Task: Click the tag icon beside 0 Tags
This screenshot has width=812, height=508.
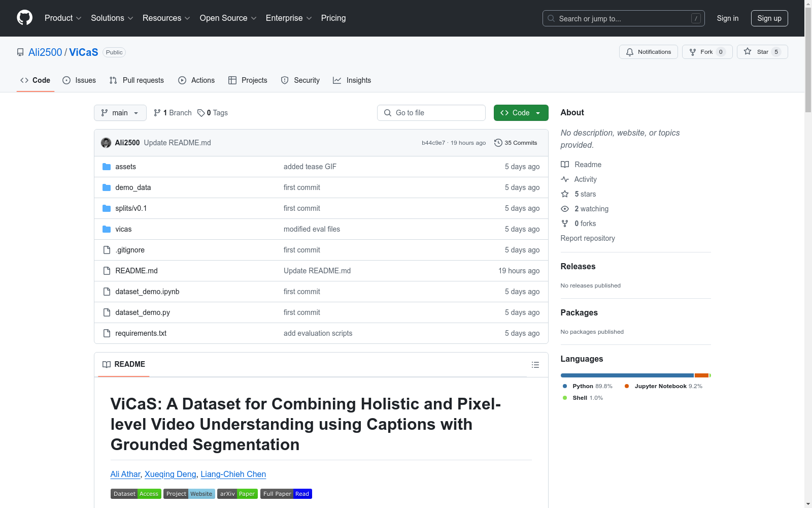Action: tap(201, 113)
